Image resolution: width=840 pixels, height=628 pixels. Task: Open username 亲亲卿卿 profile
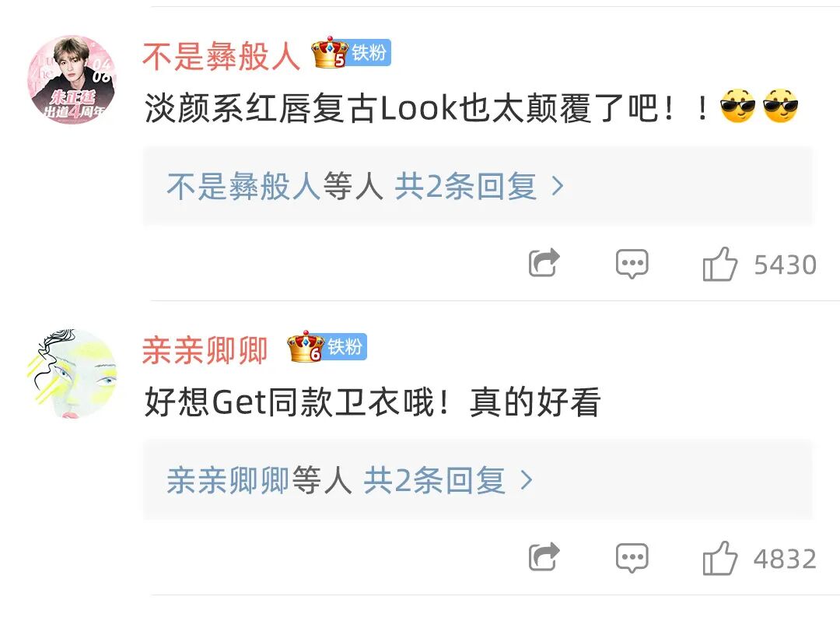click(x=205, y=350)
